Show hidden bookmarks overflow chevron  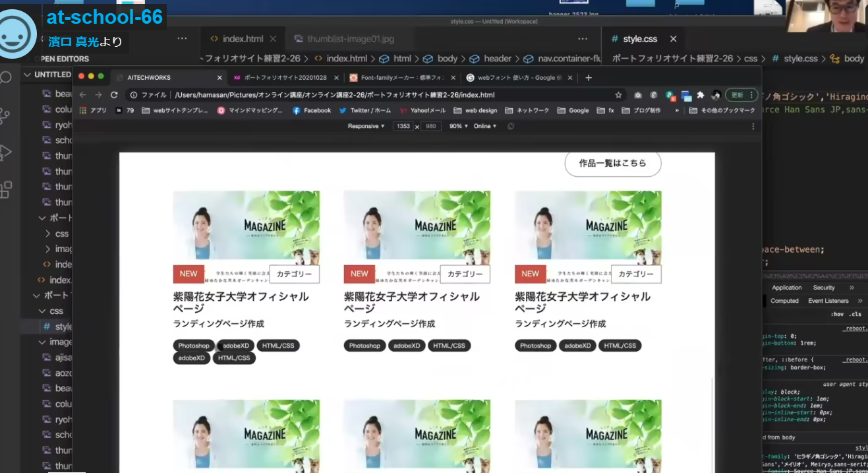click(x=677, y=110)
